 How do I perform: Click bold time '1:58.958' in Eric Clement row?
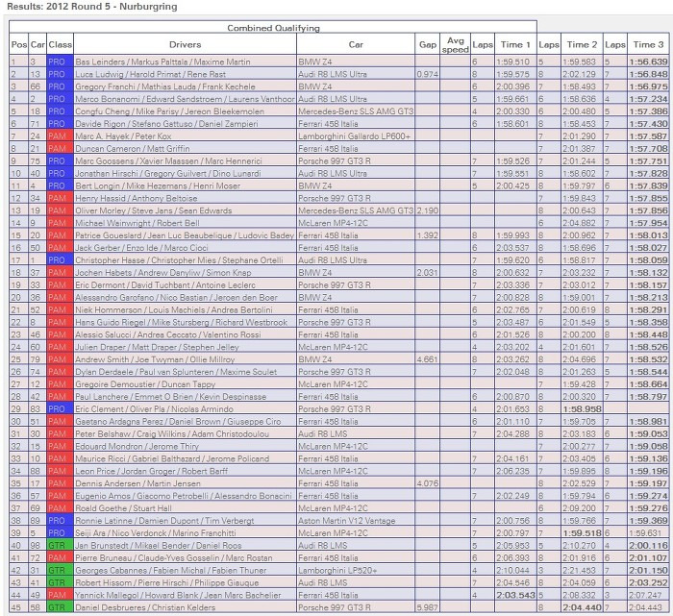click(582, 409)
